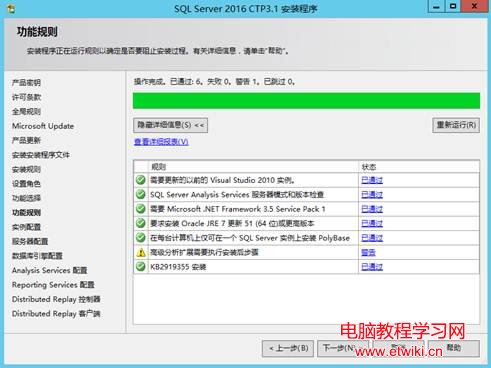
Task: Select 实例配置 step in sidebar
Action: 26,227
